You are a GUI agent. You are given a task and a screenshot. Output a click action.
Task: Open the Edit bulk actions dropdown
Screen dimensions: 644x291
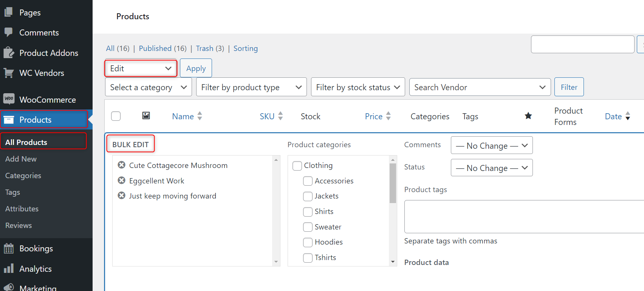[141, 68]
